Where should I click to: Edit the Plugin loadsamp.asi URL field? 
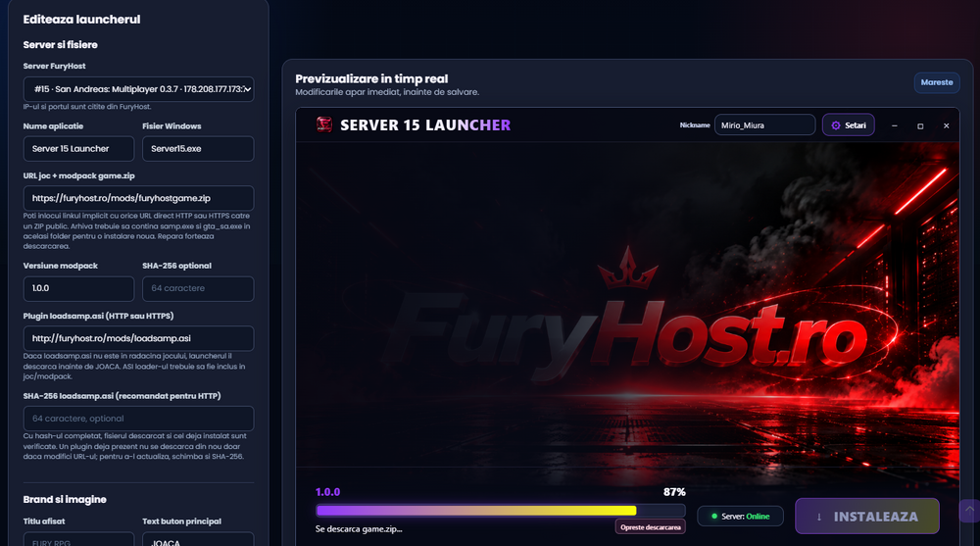click(x=139, y=338)
